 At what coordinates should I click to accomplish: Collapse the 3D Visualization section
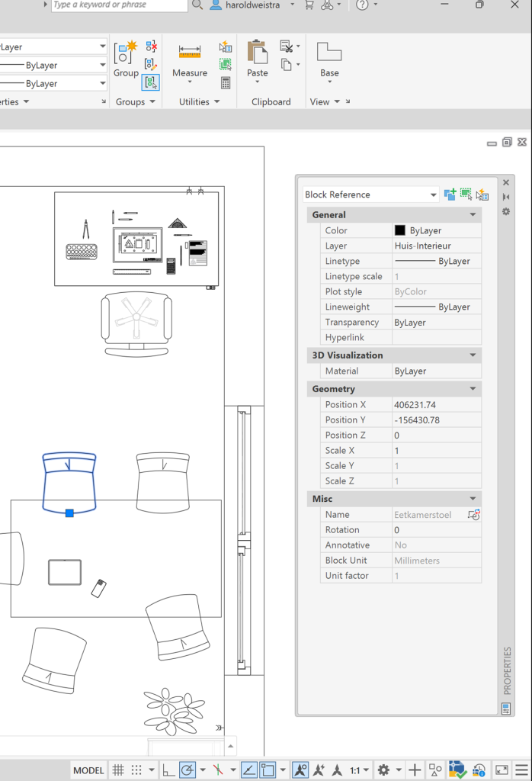click(473, 355)
